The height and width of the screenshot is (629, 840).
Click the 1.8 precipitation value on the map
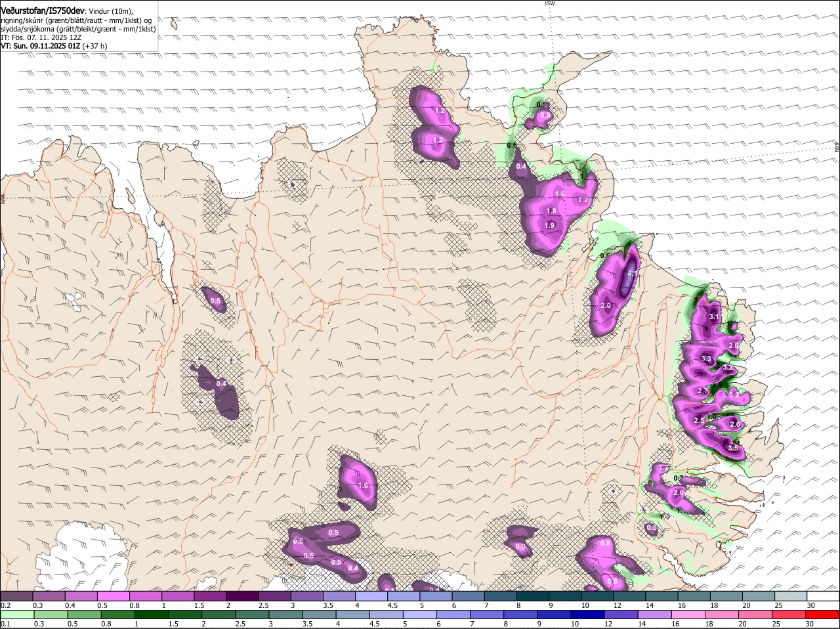coord(551,211)
